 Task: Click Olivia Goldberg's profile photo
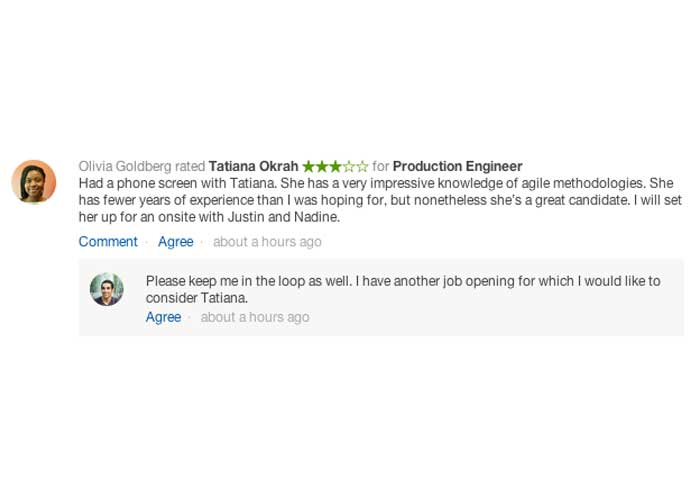point(34,181)
